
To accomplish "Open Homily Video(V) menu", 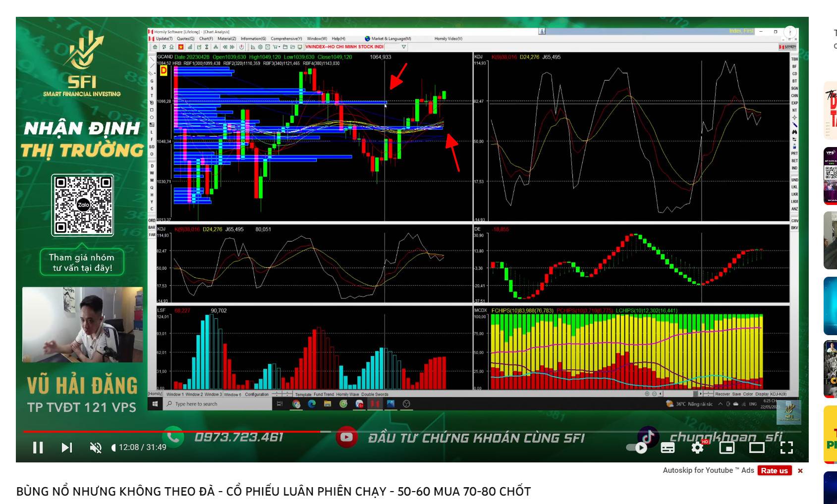I will (x=448, y=39).
